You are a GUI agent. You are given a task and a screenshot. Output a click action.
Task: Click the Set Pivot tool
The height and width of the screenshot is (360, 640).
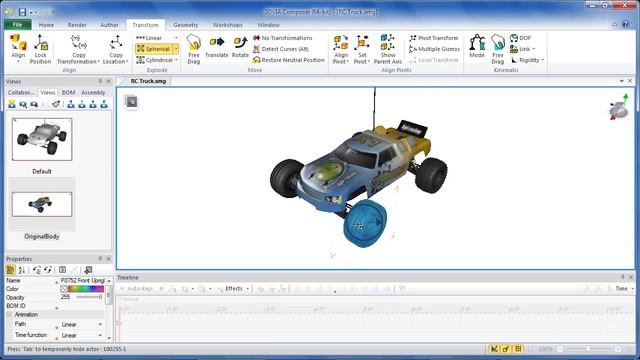tap(362, 49)
